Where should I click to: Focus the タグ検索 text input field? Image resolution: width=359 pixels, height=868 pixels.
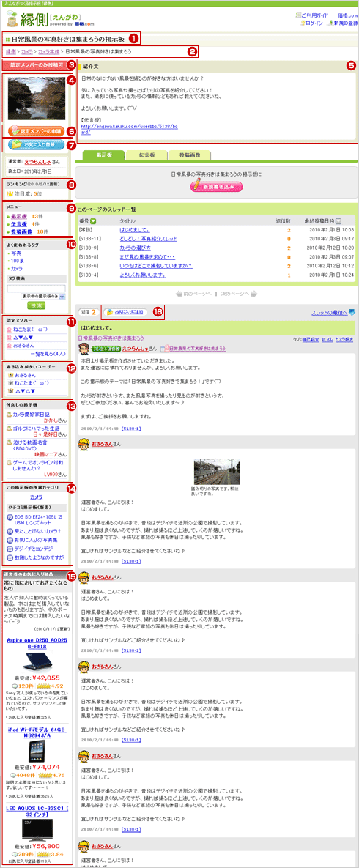pos(37,289)
